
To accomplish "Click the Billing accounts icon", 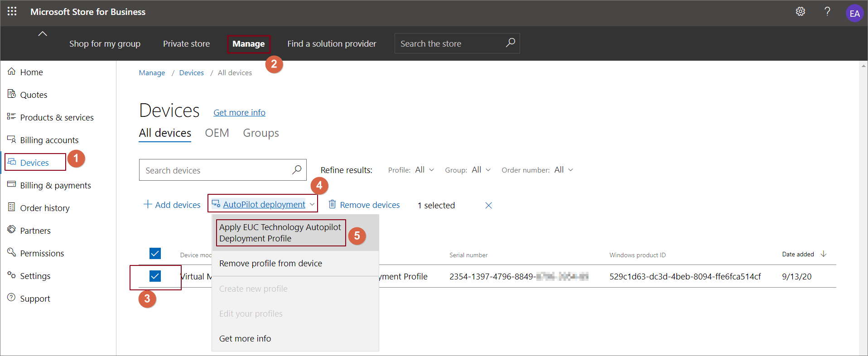I will pos(12,140).
